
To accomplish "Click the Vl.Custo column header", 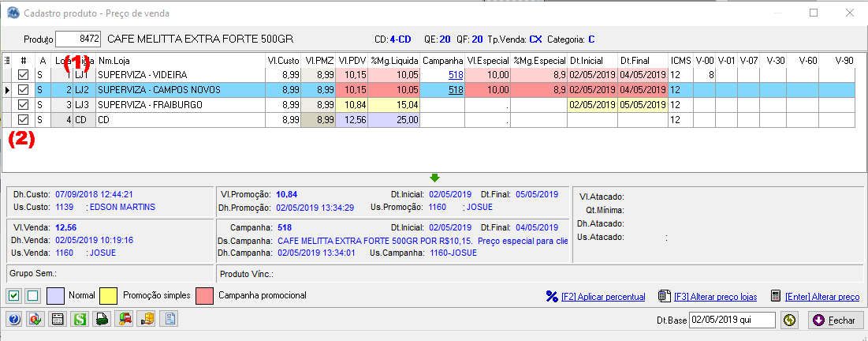I will click(282, 60).
